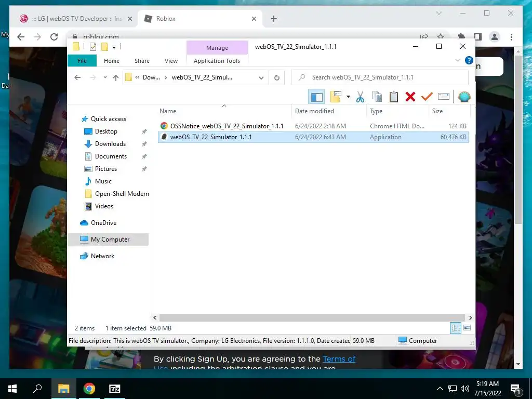Click the orange checkmark Properties icon
Viewport: 532px width, 399px height.
point(427,97)
